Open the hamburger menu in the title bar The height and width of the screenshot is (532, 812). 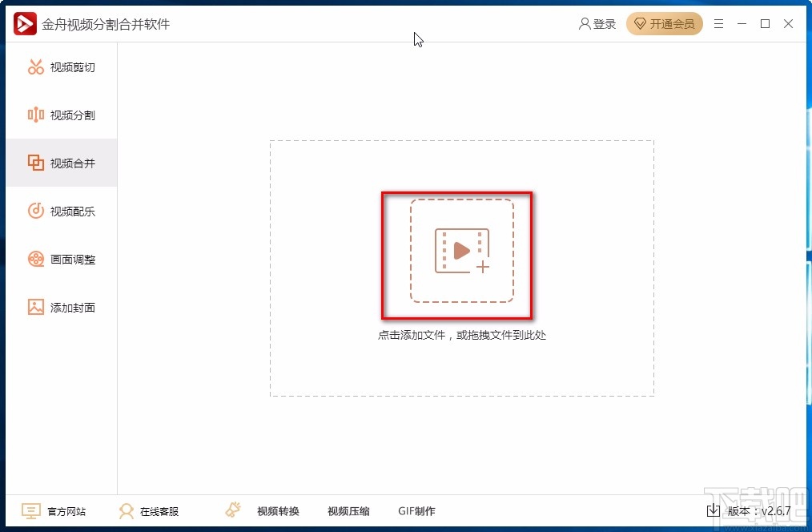click(x=718, y=24)
